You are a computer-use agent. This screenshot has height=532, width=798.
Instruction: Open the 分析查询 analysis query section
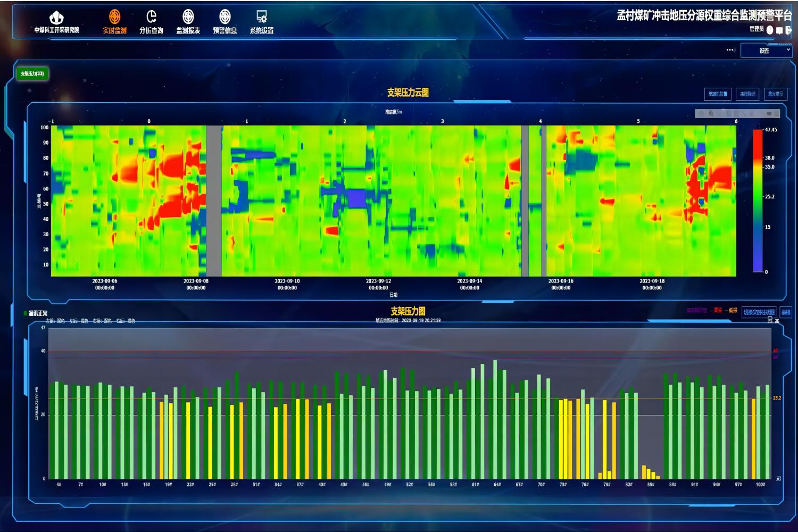point(151,22)
